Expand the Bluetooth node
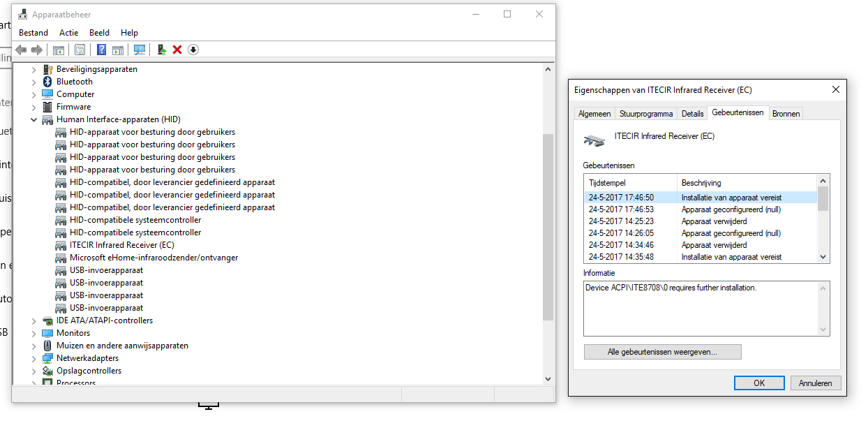This screenshot has height=421, width=868. 33,82
